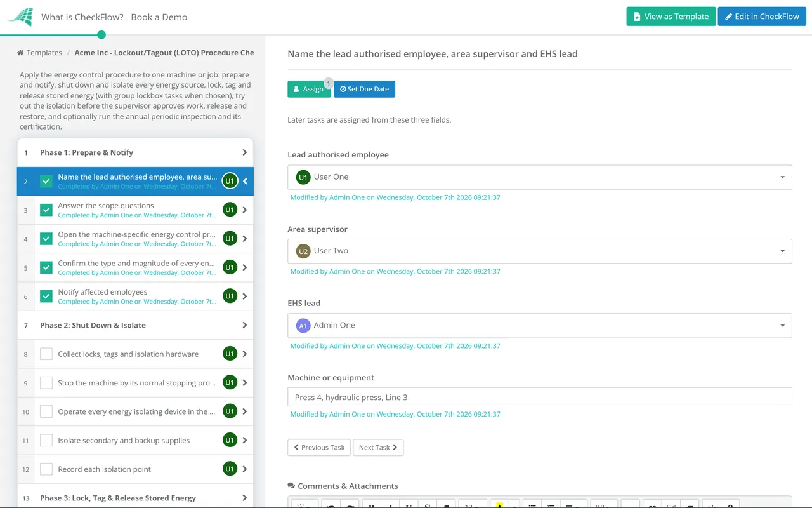Expand the 'Phase 2: Shut Down & Isolate' chevron
This screenshot has width=812, height=508.
pos(245,325)
